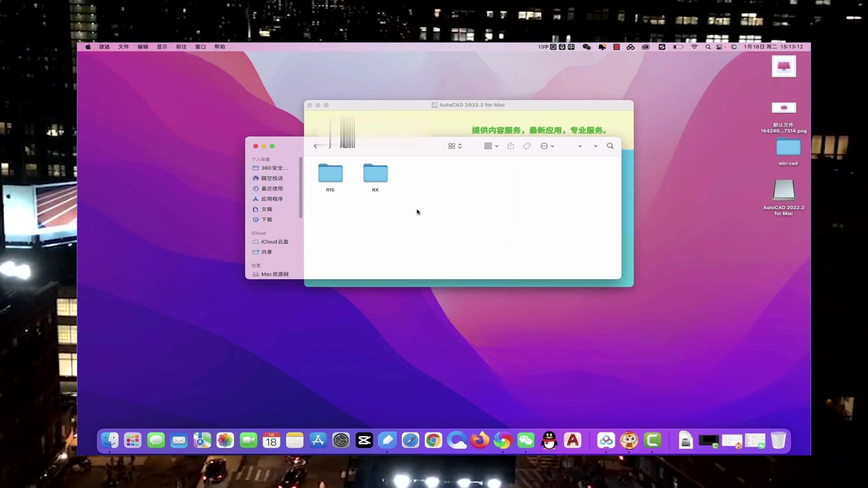Click the Finder sidebar scrollbar
This screenshot has width=868, height=488.
[301, 188]
